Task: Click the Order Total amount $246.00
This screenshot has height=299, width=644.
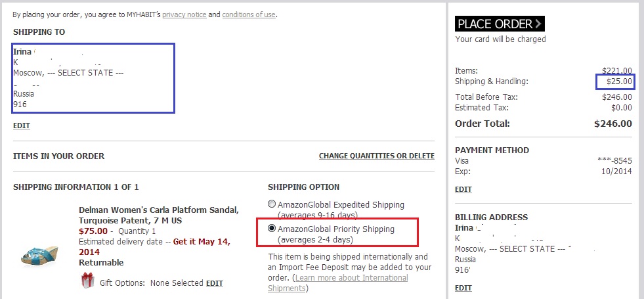Action: (x=612, y=124)
